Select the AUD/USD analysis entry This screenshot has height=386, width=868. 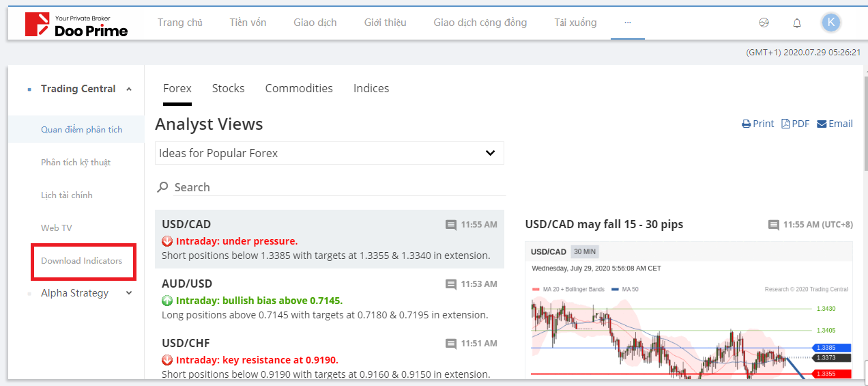pos(329,299)
